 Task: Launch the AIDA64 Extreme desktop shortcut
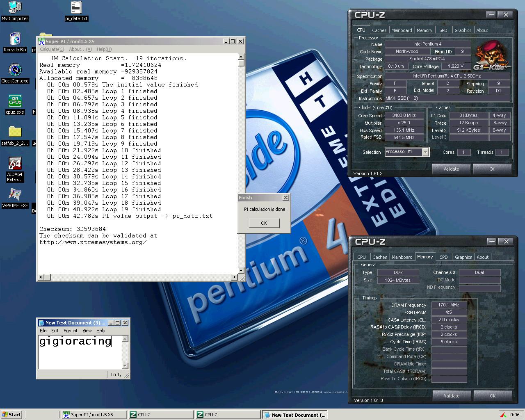click(15, 170)
